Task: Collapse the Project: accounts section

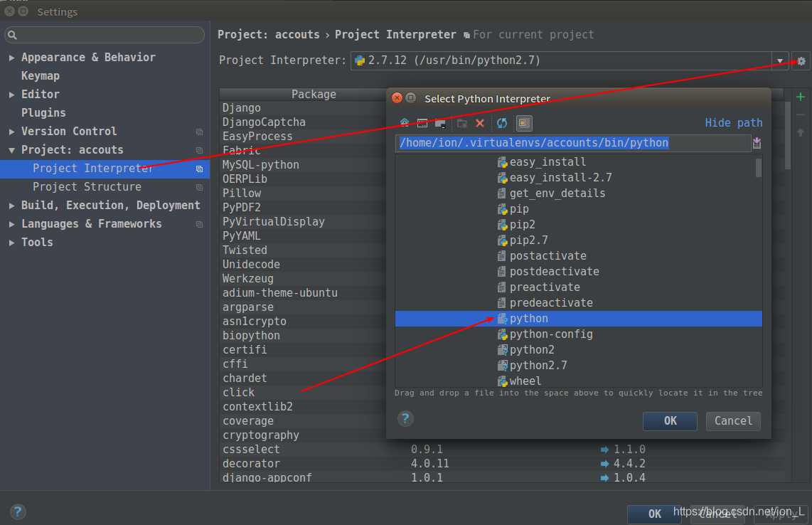Action: tap(11, 150)
